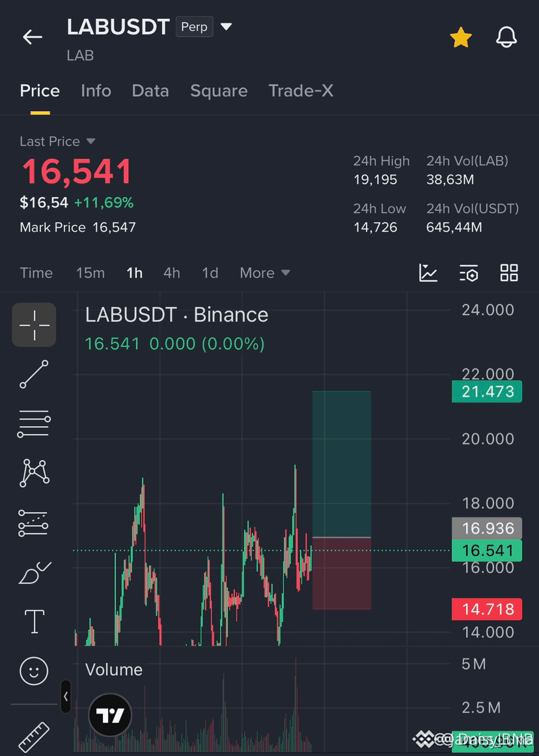Click the 14.718 stop-loss price label
Screen dimensions: 539x756
coord(487,609)
